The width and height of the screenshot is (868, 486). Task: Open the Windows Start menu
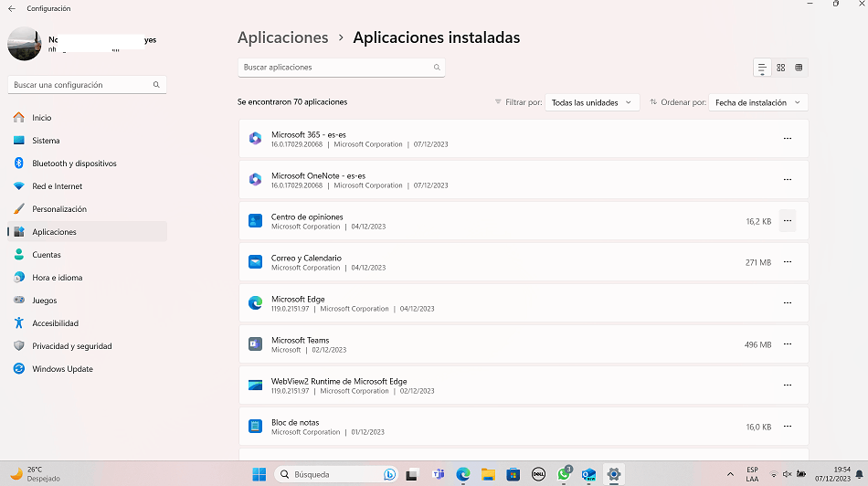coord(259,474)
